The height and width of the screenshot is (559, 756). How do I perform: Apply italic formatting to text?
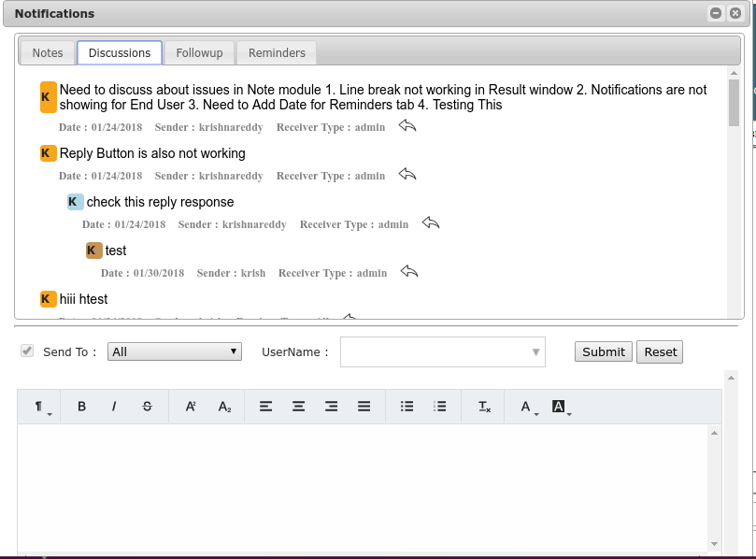(x=114, y=407)
